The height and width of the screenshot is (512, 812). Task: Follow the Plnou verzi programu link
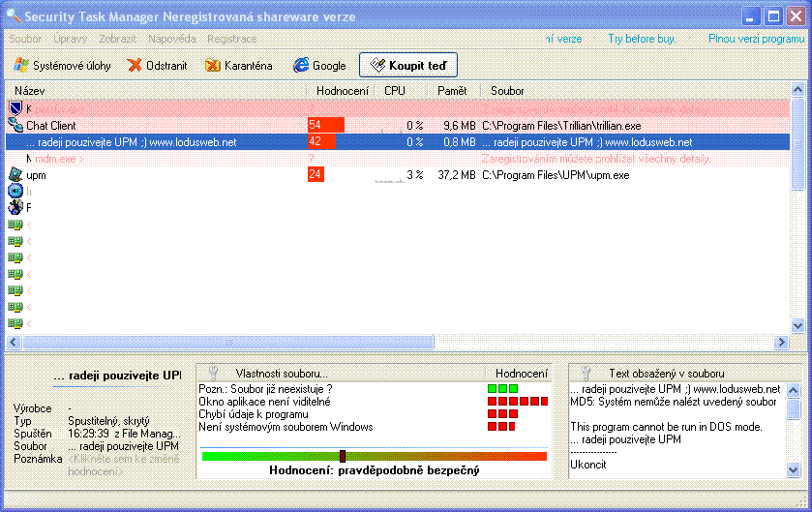click(756, 39)
